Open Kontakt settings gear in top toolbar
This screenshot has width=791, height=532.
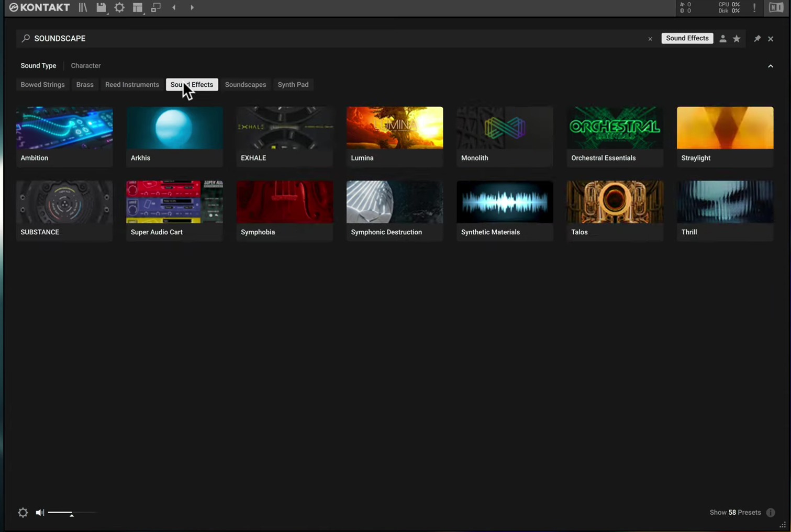coord(119,7)
